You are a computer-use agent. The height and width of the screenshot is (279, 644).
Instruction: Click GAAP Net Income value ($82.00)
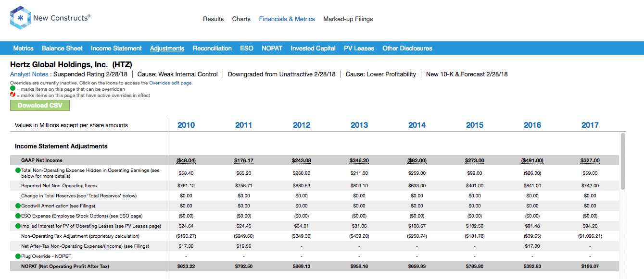[417, 160]
